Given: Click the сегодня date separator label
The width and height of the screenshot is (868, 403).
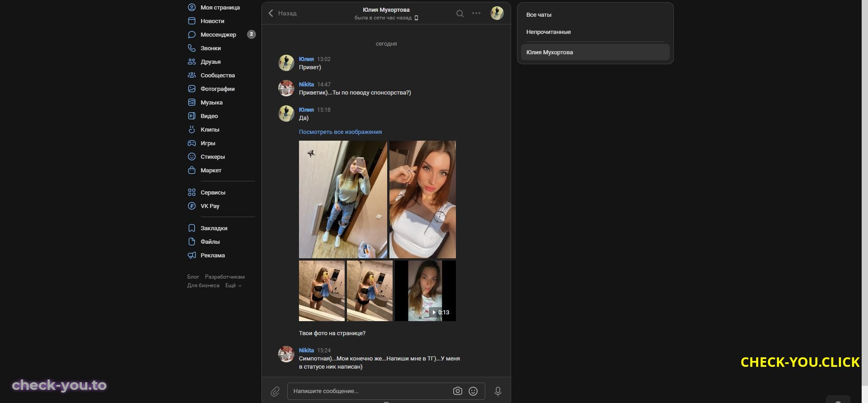Looking at the screenshot, I should (386, 44).
